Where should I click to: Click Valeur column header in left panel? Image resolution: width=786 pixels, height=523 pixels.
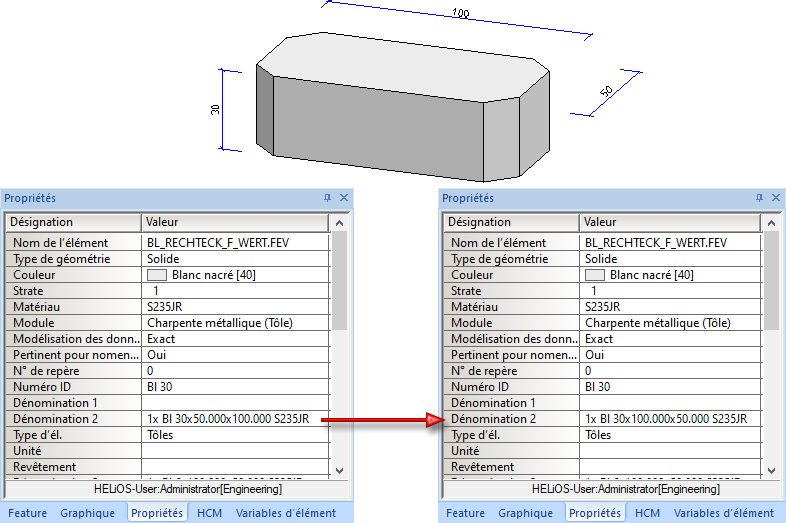coord(235,222)
